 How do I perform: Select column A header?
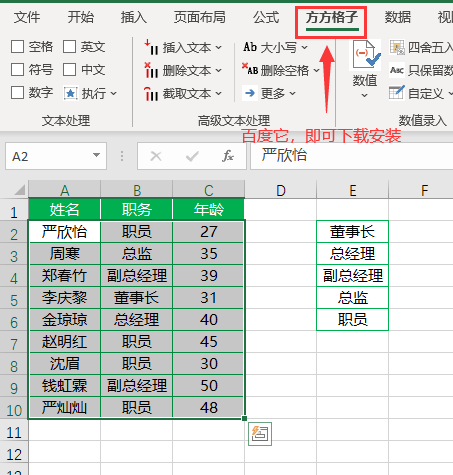pyautogui.click(x=65, y=190)
